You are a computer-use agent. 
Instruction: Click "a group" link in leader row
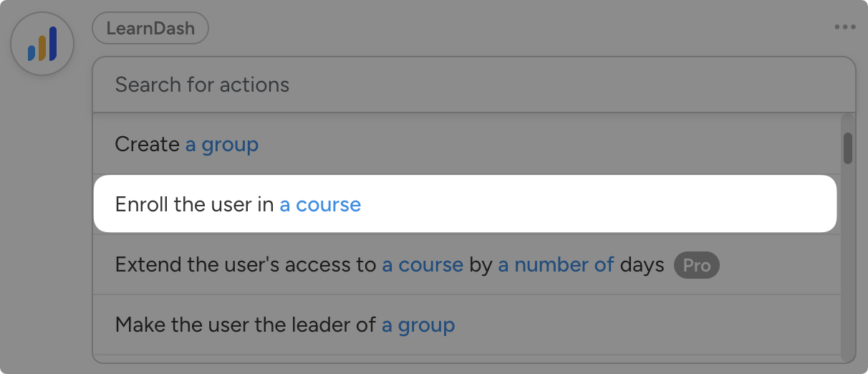pos(418,325)
